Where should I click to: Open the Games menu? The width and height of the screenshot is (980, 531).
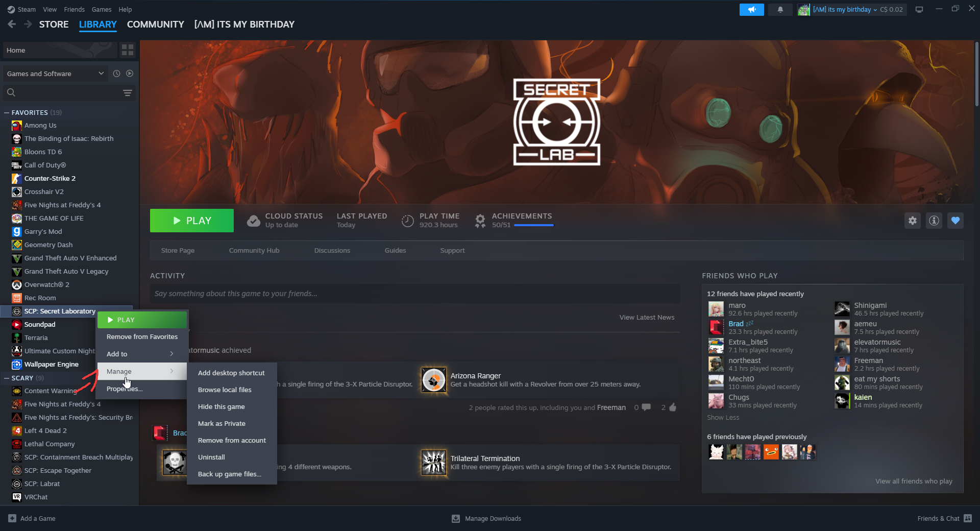(x=102, y=9)
